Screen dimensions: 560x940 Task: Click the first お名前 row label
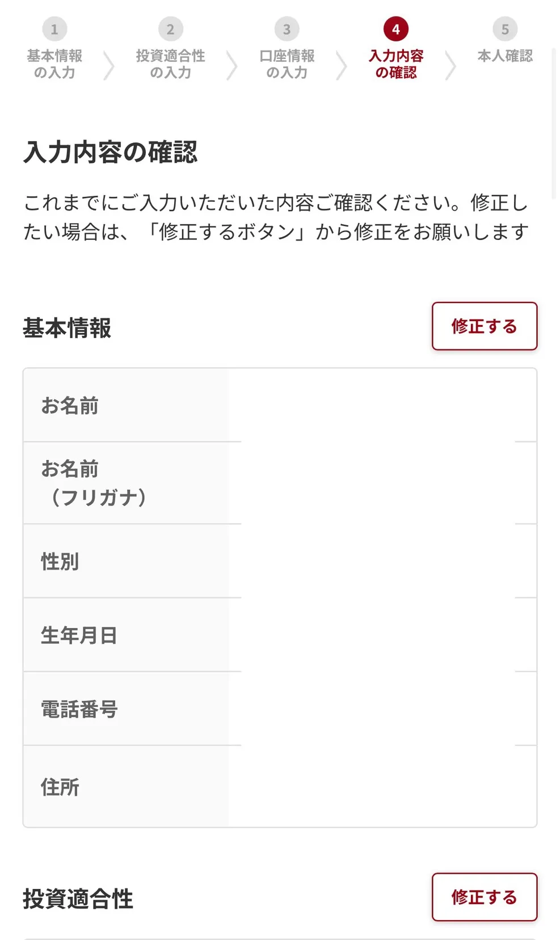70,406
